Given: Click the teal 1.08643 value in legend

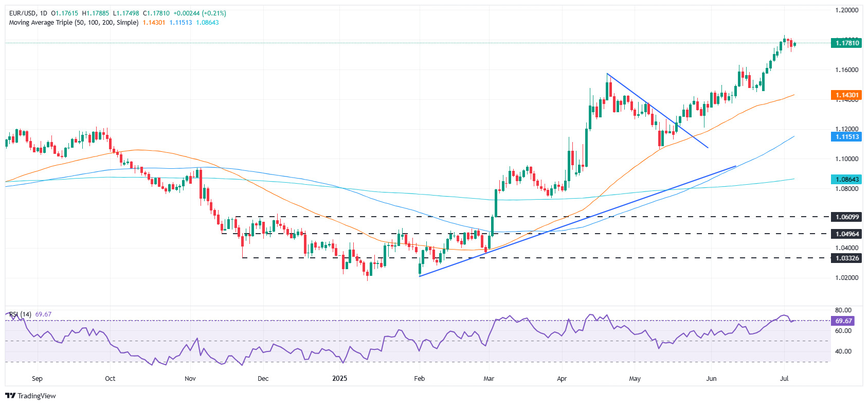Looking at the screenshot, I should pyautogui.click(x=207, y=23).
